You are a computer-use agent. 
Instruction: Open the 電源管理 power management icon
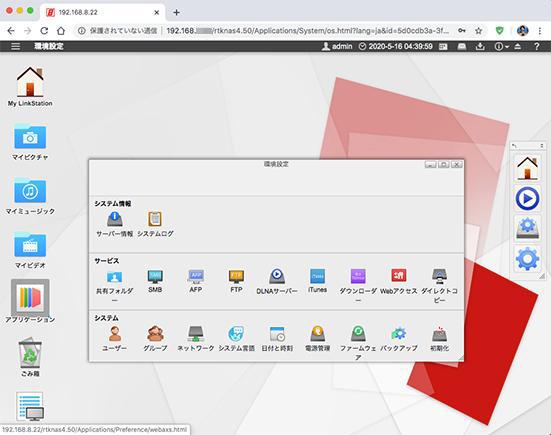[318, 339]
